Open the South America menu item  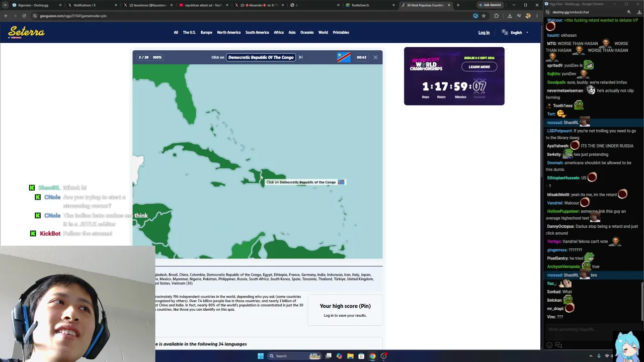pyautogui.click(x=257, y=33)
